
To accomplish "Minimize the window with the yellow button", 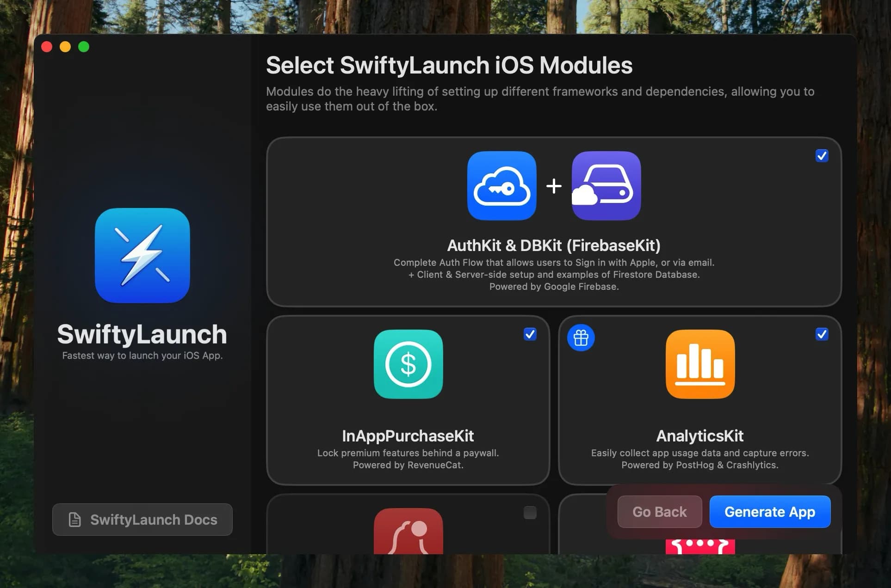I will point(65,47).
